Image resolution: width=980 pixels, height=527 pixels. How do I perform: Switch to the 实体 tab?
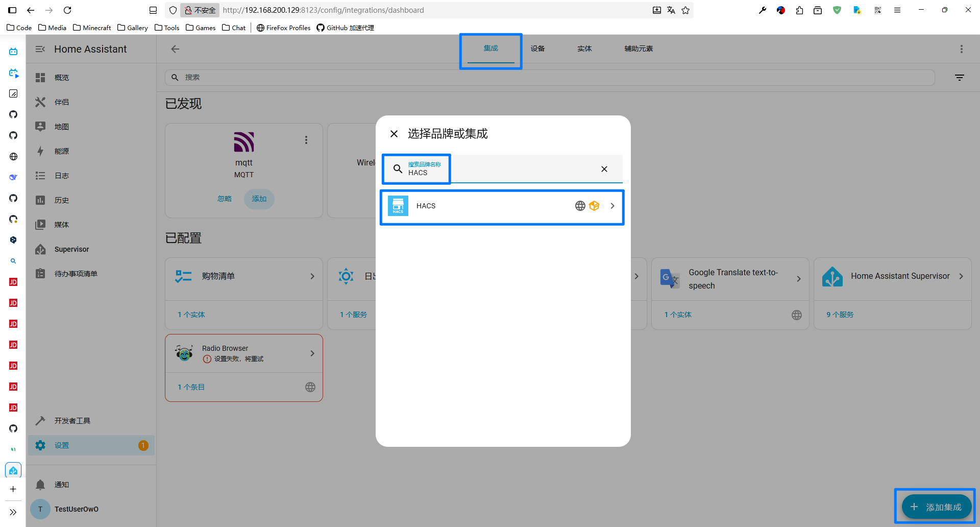pyautogui.click(x=584, y=49)
